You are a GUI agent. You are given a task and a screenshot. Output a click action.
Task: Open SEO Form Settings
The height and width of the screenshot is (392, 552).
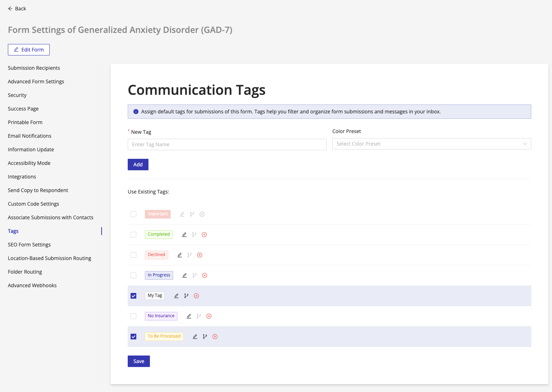(29, 245)
